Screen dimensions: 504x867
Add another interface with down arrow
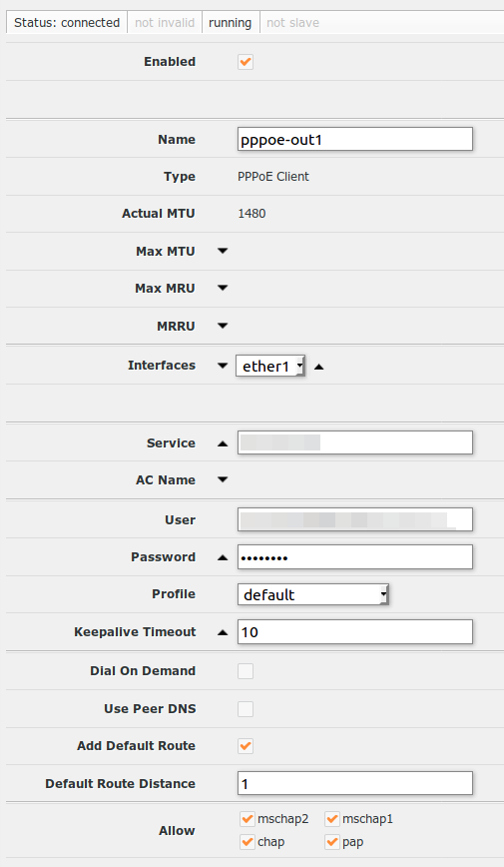click(x=223, y=366)
